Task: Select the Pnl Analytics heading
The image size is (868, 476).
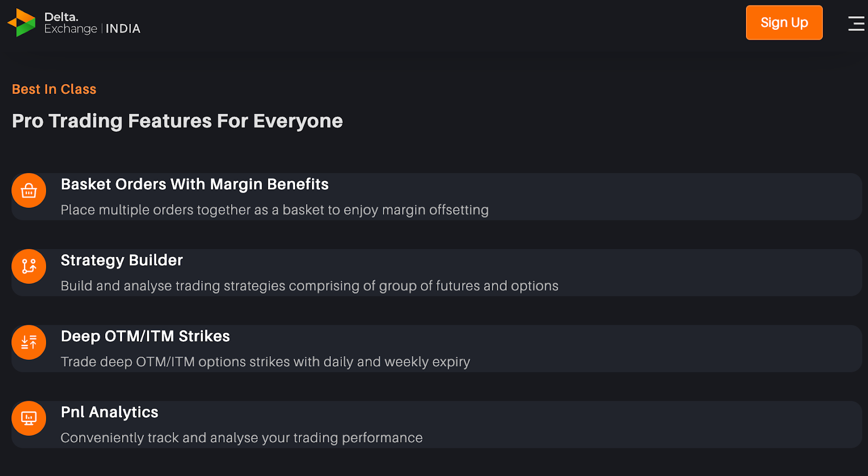Action: point(109,412)
